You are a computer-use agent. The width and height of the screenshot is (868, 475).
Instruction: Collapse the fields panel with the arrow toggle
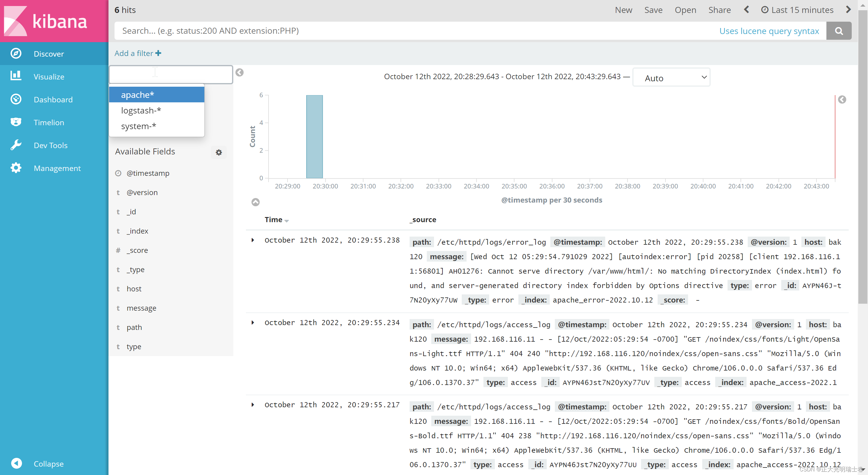click(x=240, y=72)
